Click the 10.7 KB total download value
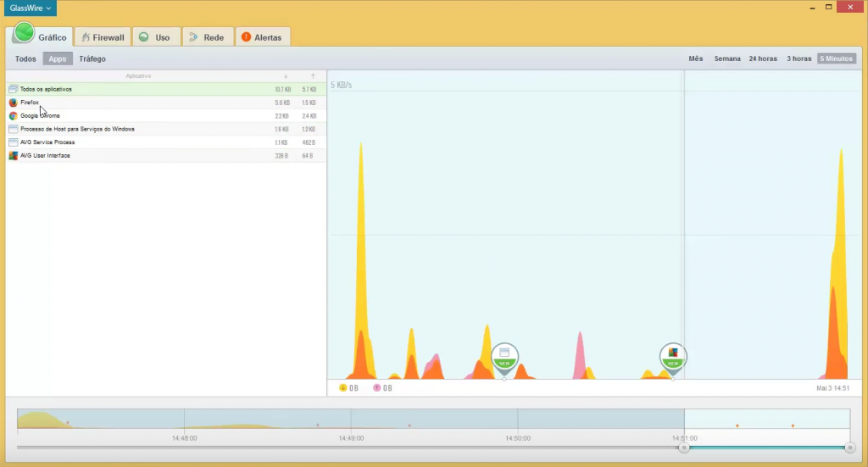 [x=283, y=89]
